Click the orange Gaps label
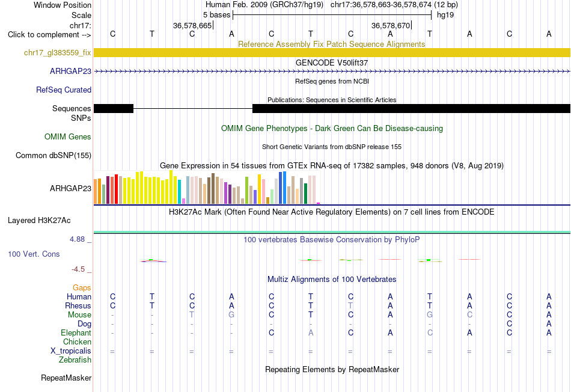This screenshot has width=571, height=392. pyautogui.click(x=82, y=288)
